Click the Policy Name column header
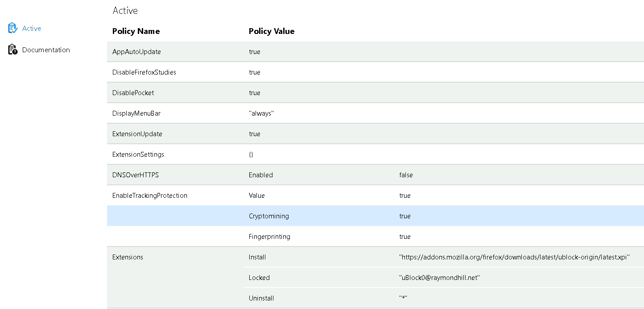Screen dimensions: 644x309 136,31
